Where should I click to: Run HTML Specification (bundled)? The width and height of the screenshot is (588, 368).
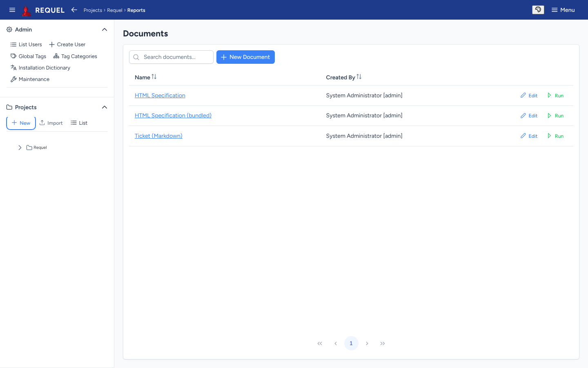[x=555, y=116]
